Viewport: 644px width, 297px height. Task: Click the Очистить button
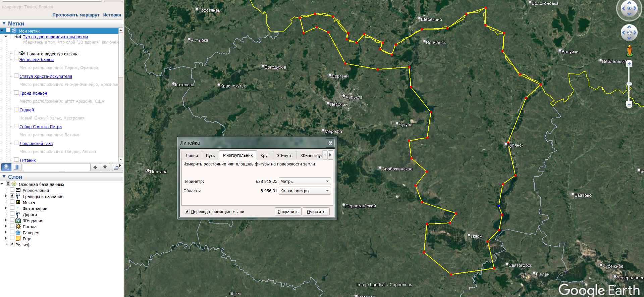pyautogui.click(x=316, y=211)
